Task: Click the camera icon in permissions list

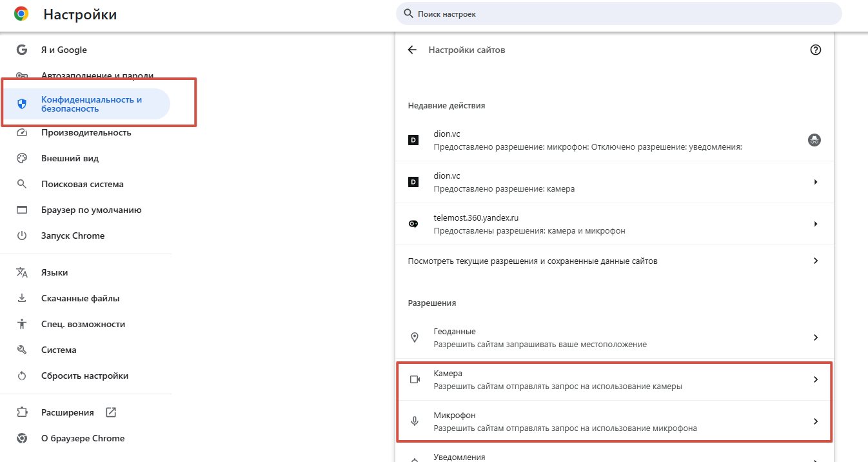Action: (415, 379)
